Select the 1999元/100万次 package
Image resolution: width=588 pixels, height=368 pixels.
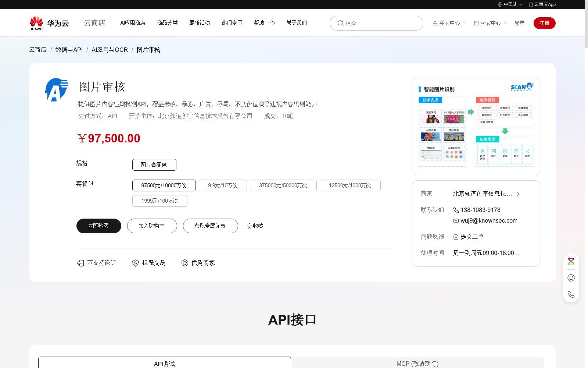point(160,201)
